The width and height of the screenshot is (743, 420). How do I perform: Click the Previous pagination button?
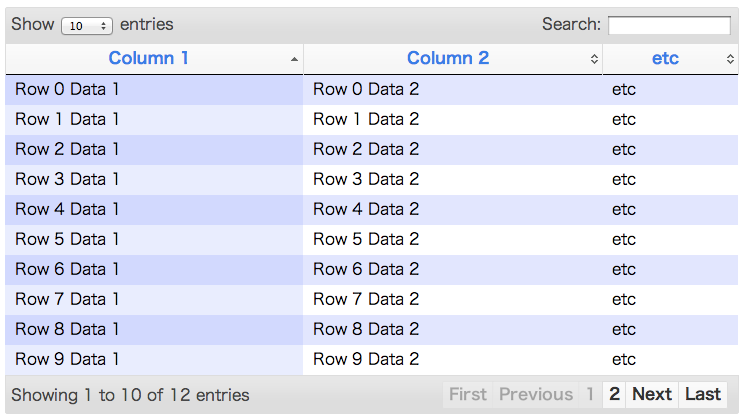536,394
